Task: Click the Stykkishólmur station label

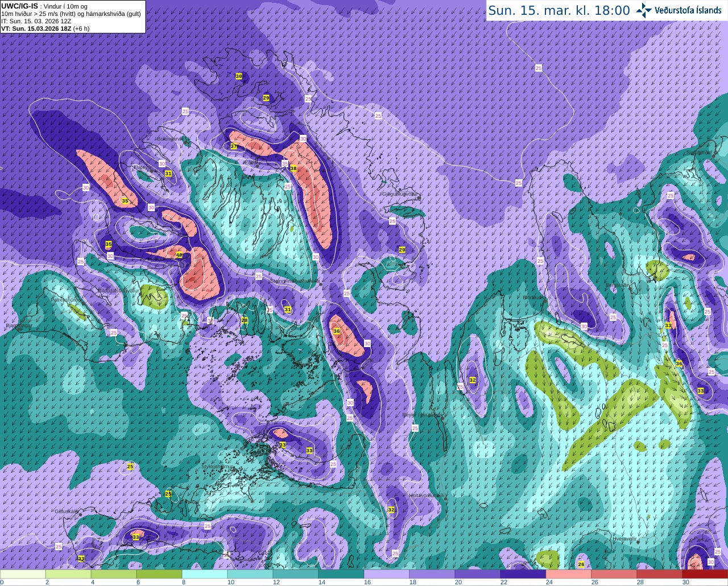Action: pyautogui.click(x=218, y=467)
